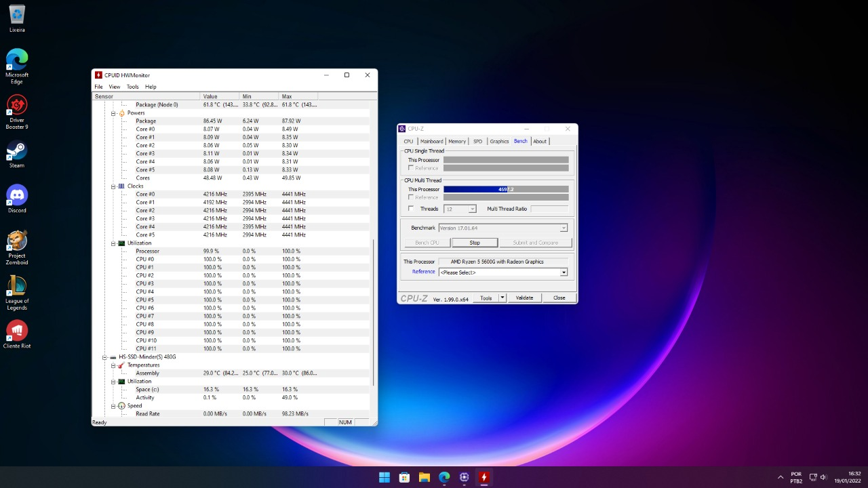Click the gauge icon beside Speed
Screen dimensions: 868x488
click(x=122, y=406)
